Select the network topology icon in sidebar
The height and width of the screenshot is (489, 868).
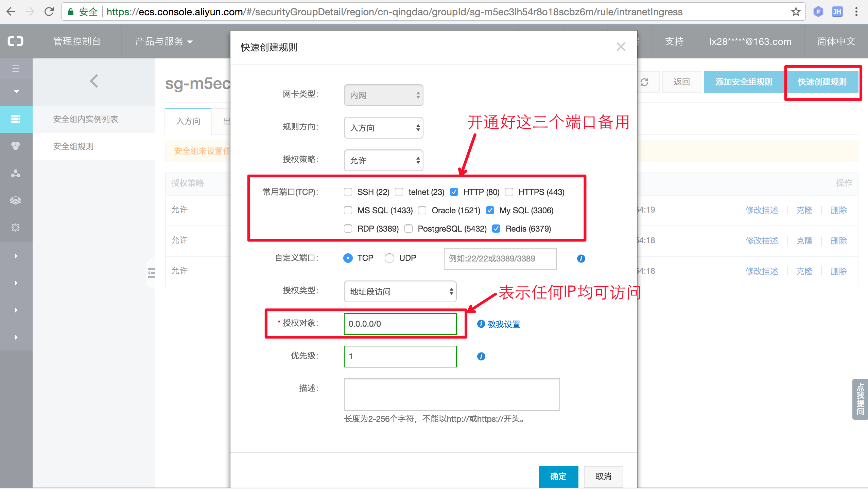[16, 174]
